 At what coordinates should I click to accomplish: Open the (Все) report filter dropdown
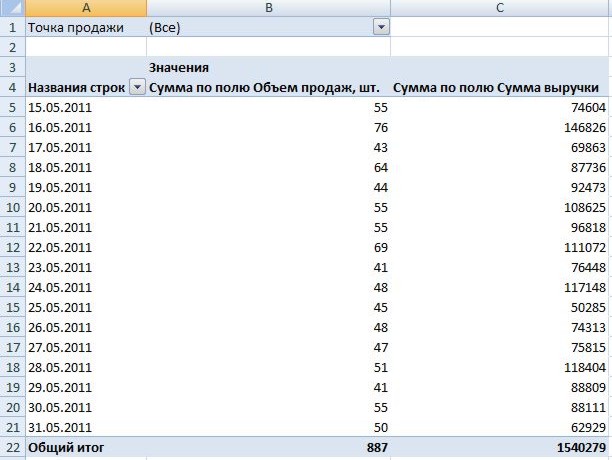380,27
